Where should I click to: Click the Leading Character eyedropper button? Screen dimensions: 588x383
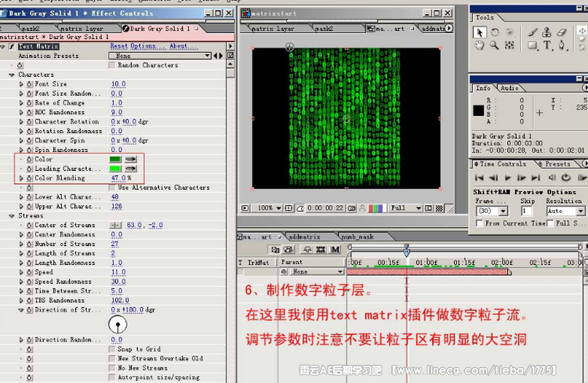tap(131, 168)
